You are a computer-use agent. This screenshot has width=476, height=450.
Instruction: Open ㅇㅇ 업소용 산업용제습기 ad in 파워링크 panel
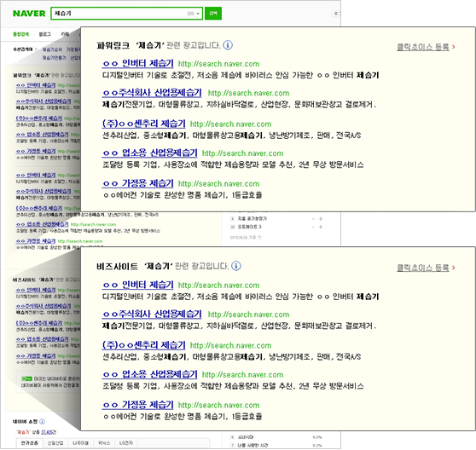click(x=149, y=153)
